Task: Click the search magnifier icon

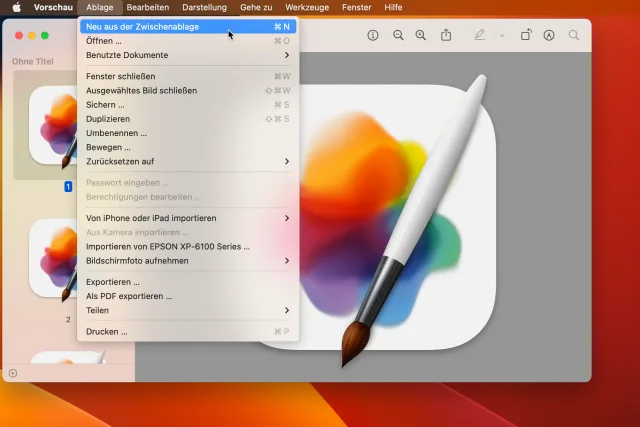Action: coord(574,35)
